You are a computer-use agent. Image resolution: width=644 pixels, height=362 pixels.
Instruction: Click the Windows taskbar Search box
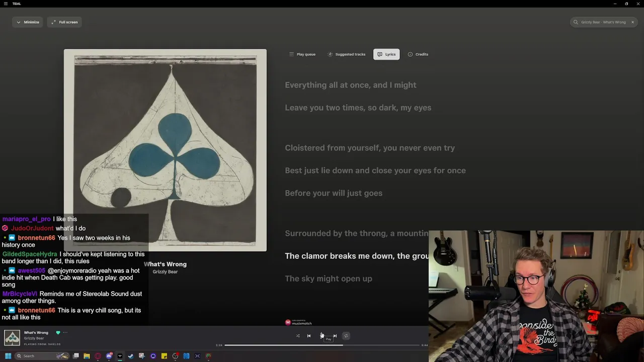tap(42, 356)
